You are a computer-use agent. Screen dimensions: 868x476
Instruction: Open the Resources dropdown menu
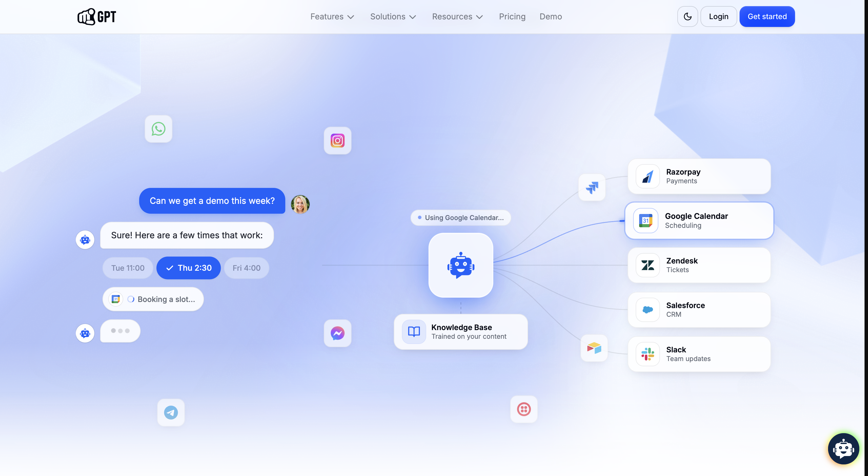pos(457,17)
